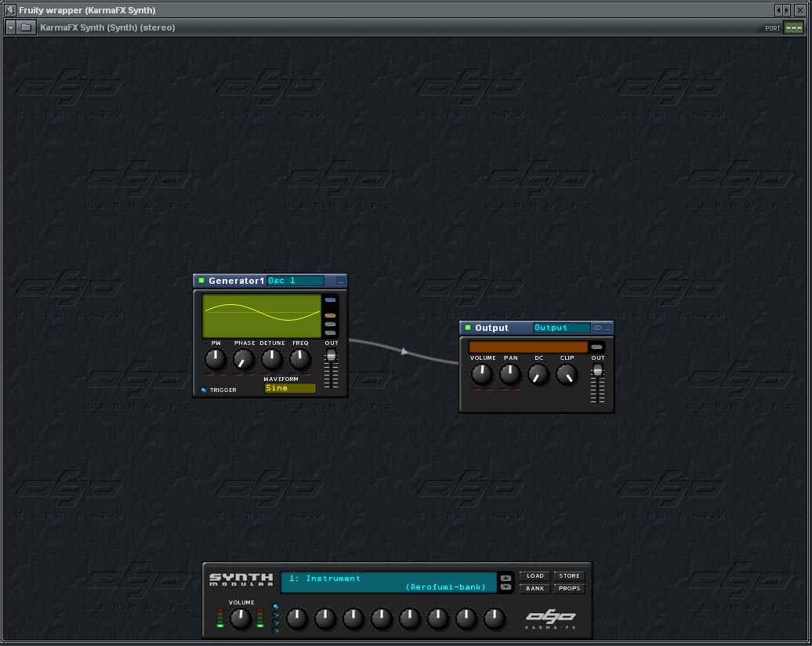Collapse the Generator1 module
This screenshot has height=646, width=812.
click(x=340, y=281)
